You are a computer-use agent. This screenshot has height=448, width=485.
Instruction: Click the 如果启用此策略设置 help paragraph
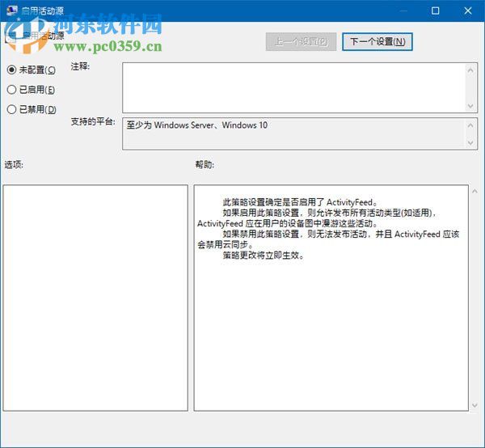click(317, 218)
